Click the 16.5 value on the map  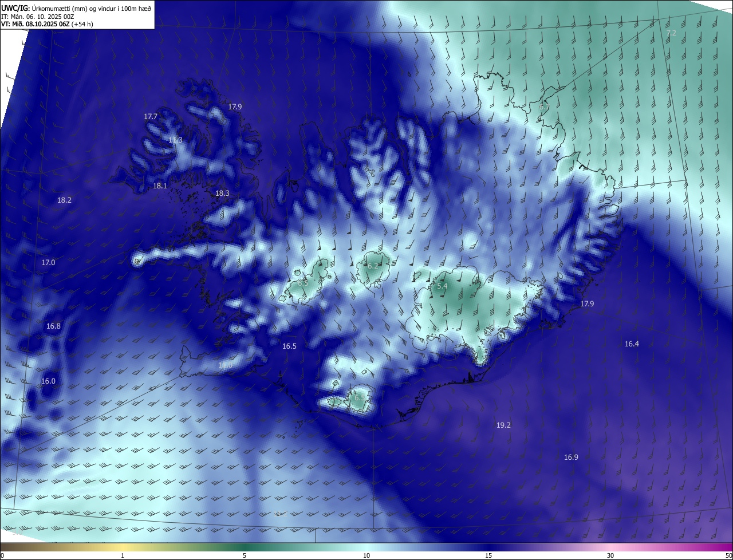pos(289,346)
